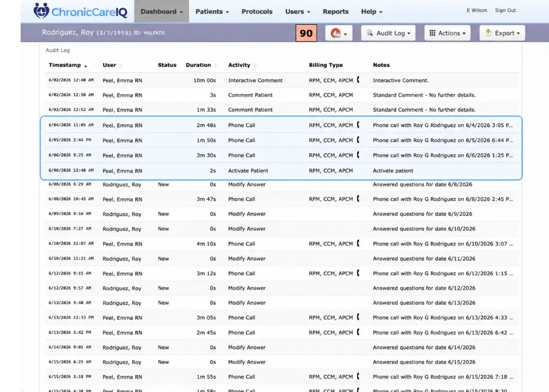The width and height of the screenshot is (549, 392).
Task: Click Activate Patient activity cell
Action: click(248, 171)
